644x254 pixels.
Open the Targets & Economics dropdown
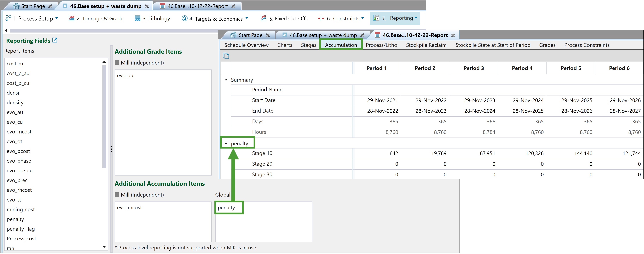click(x=247, y=18)
